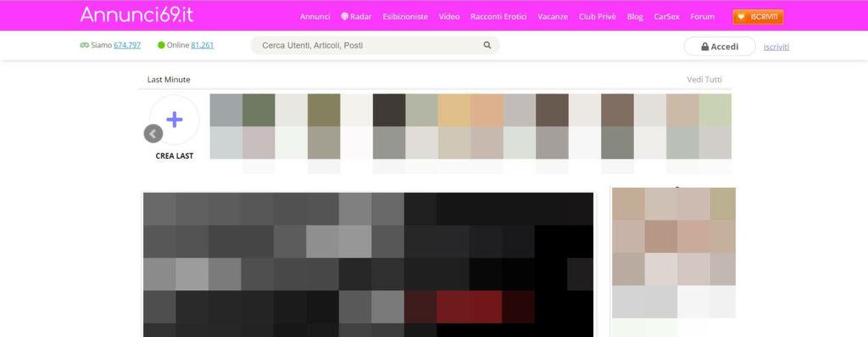The height and width of the screenshot is (337, 868).
Task: Click the Vedi Tutti link
Action: (704, 79)
